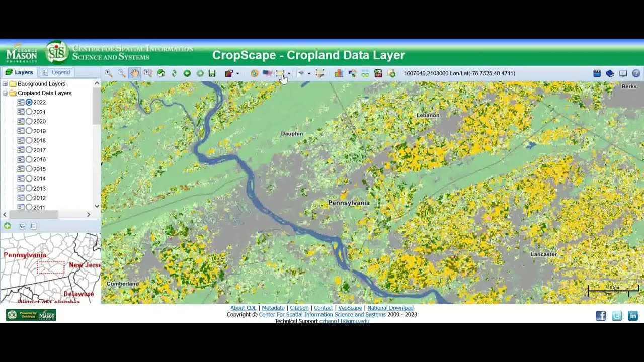Click the gray monitor screen icon
The image size is (644, 362).
[x=623, y=73]
